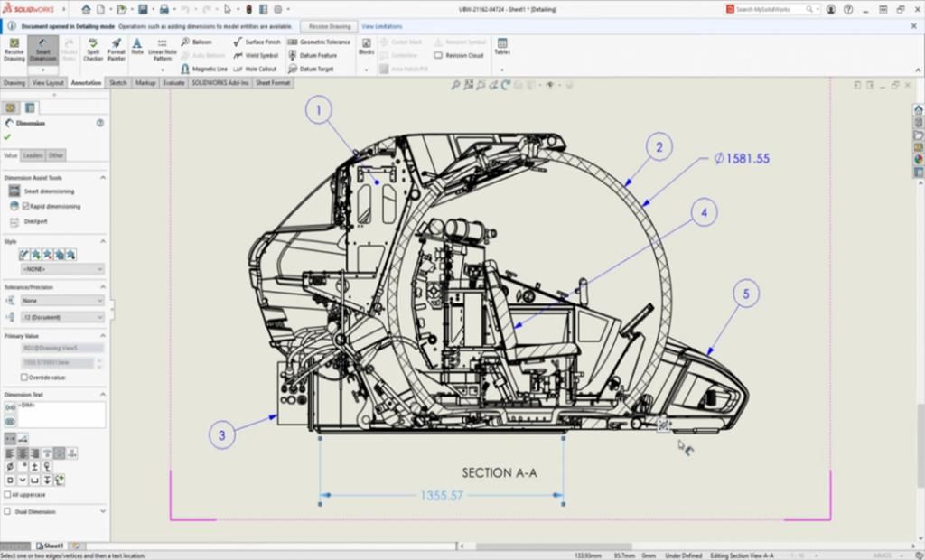Insert a Note annotation

pyautogui.click(x=137, y=47)
